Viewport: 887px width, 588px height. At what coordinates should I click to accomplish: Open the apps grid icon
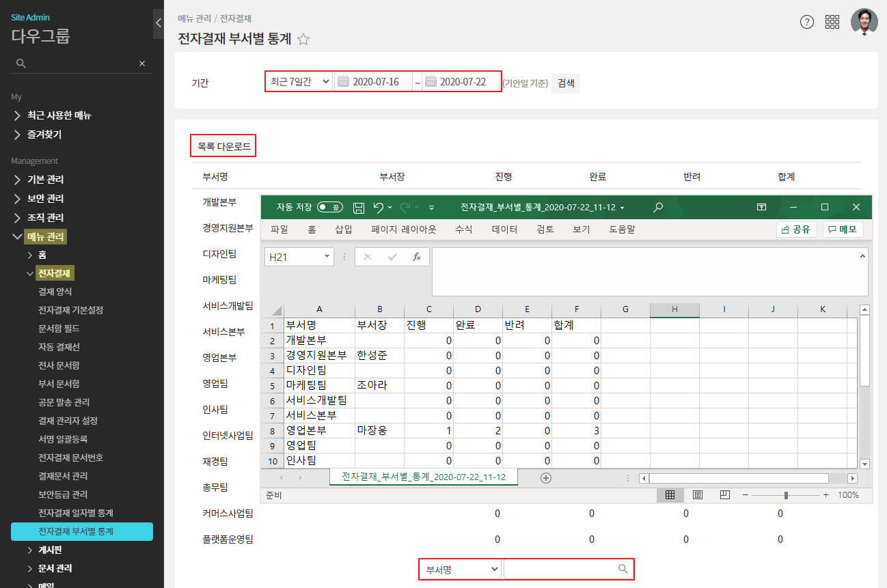832,22
